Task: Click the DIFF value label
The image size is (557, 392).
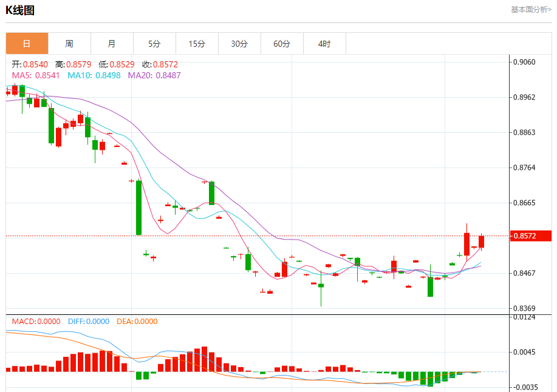Action: [x=89, y=322]
